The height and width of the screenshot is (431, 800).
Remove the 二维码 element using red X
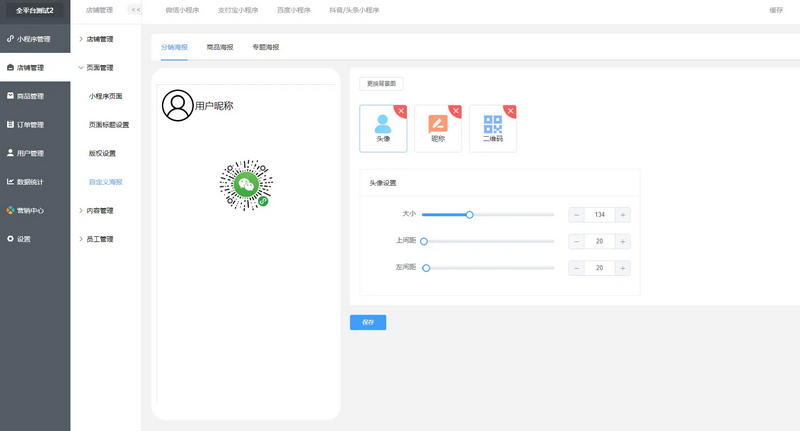(512, 110)
